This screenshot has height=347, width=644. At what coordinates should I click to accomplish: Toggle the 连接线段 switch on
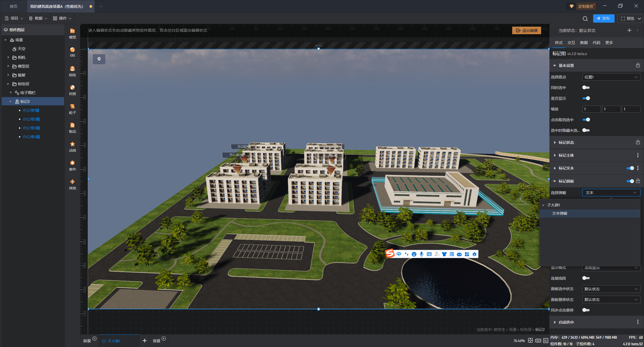click(x=586, y=278)
